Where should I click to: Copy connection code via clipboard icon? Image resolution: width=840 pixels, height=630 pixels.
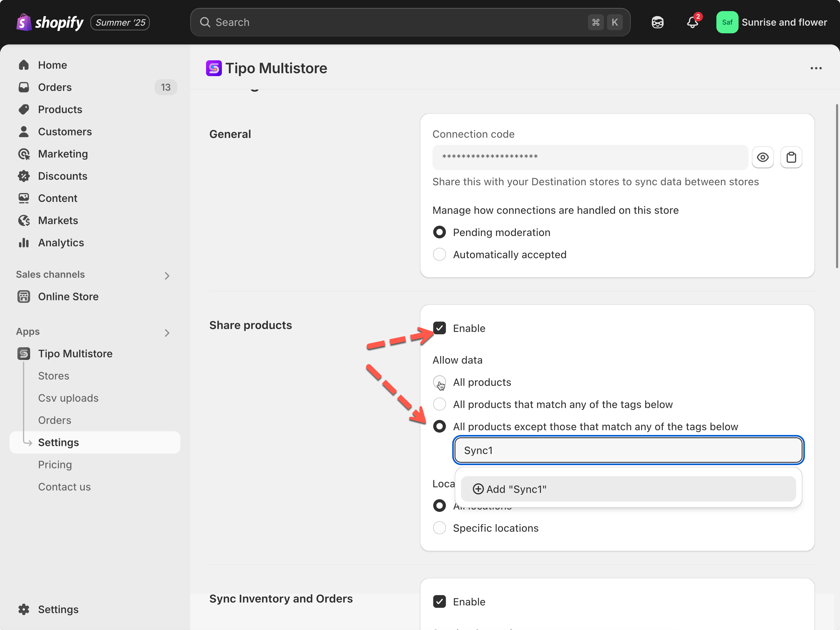coord(791,157)
